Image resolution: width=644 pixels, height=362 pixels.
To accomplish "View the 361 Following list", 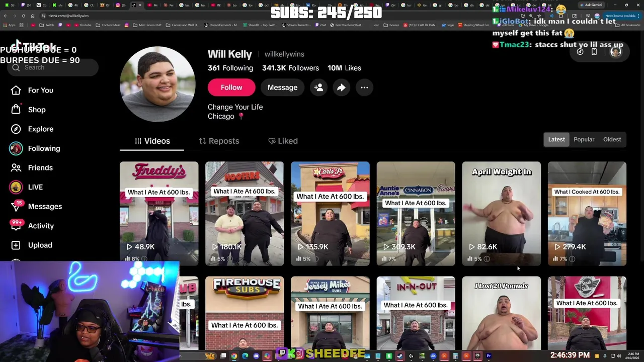I will (x=230, y=68).
